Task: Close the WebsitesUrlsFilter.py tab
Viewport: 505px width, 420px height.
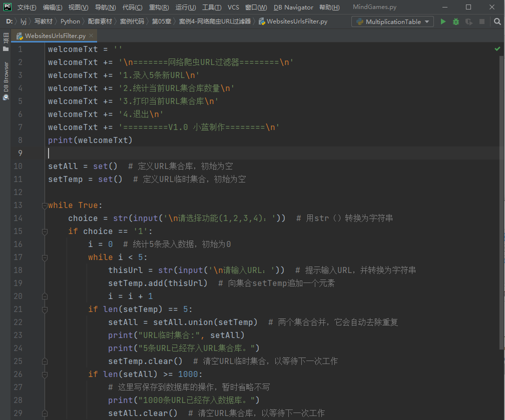Action: pos(91,35)
